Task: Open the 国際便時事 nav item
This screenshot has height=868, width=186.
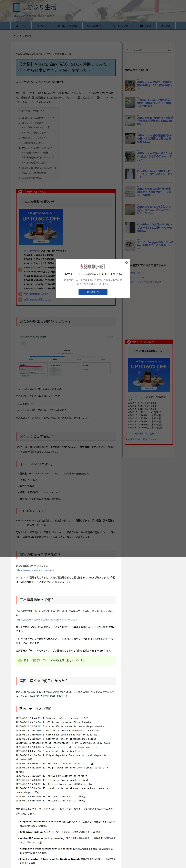Action: (x=95, y=26)
